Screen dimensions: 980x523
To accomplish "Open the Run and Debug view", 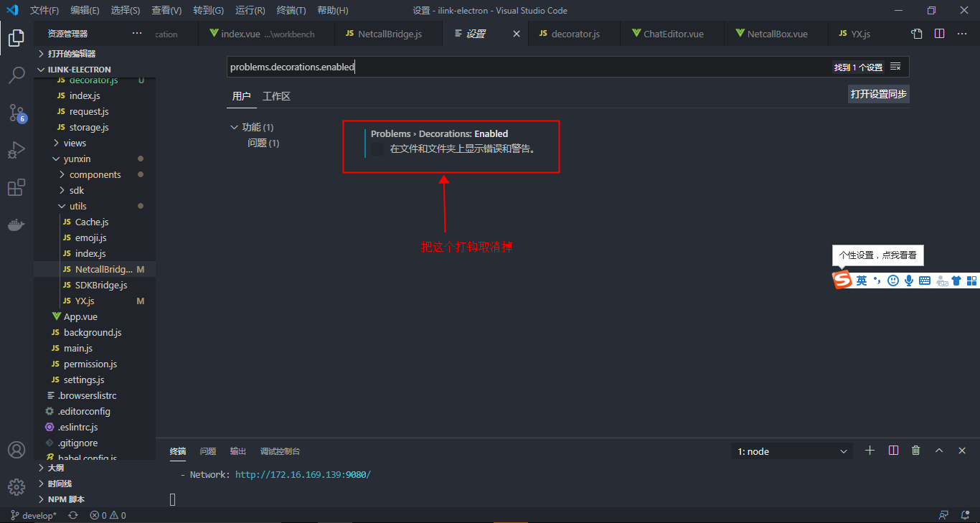I will [17, 150].
